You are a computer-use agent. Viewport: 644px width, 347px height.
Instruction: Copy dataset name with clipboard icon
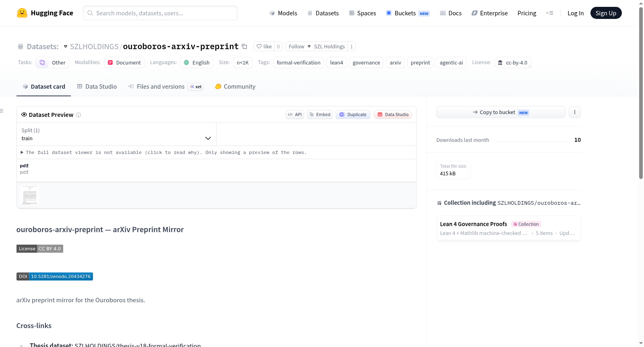(x=244, y=46)
